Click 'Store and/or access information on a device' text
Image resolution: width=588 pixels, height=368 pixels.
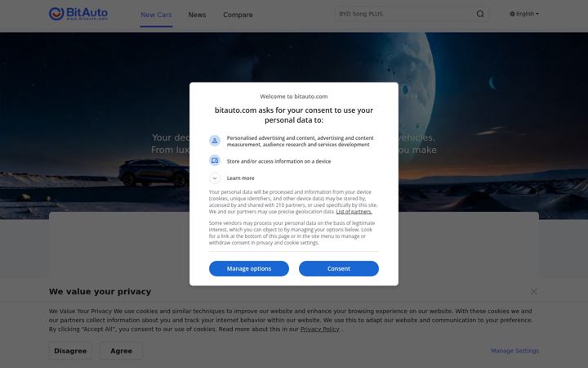278,161
